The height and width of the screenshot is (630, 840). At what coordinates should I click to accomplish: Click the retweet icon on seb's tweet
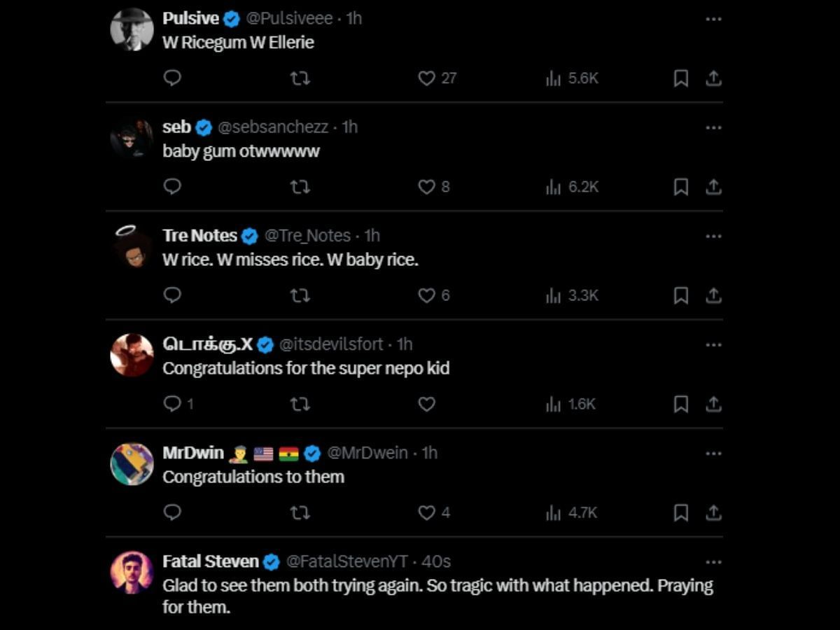[300, 187]
